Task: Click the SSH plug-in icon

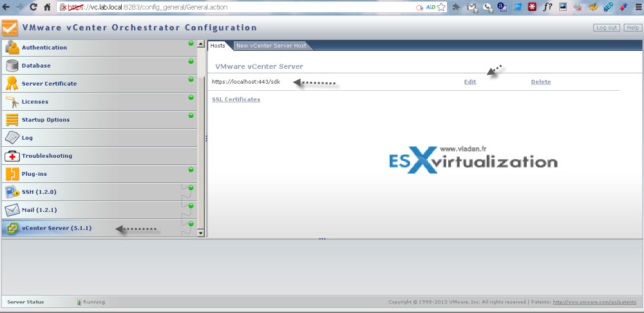Action: pyautogui.click(x=12, y=192)
